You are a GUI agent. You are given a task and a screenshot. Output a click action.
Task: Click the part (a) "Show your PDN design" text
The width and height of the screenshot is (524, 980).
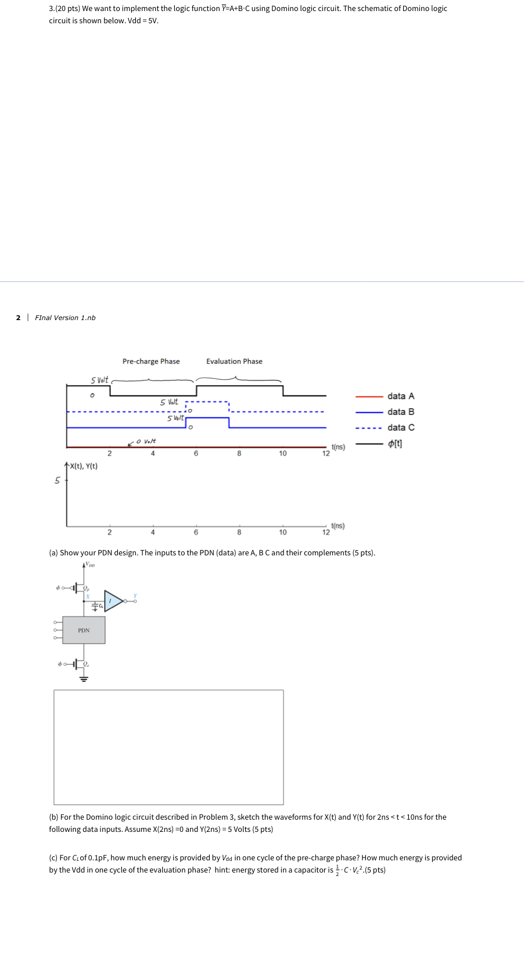(212, 553)
